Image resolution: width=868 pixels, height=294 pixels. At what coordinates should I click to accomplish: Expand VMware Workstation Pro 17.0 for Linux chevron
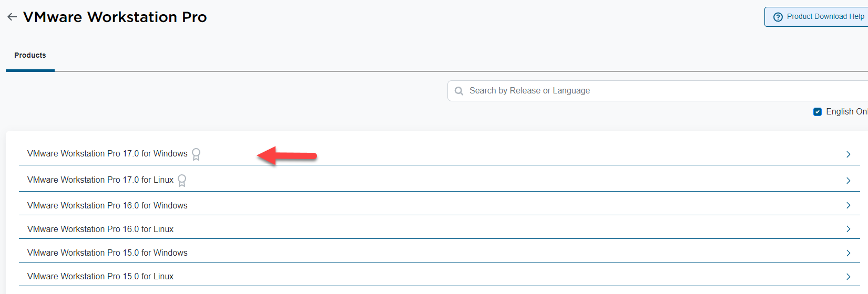(848, 181)
